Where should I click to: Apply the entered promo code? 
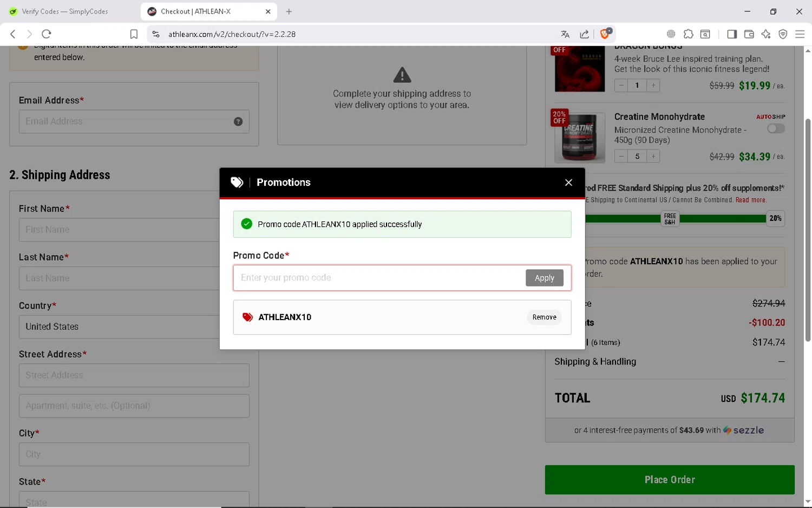[544, 278]
